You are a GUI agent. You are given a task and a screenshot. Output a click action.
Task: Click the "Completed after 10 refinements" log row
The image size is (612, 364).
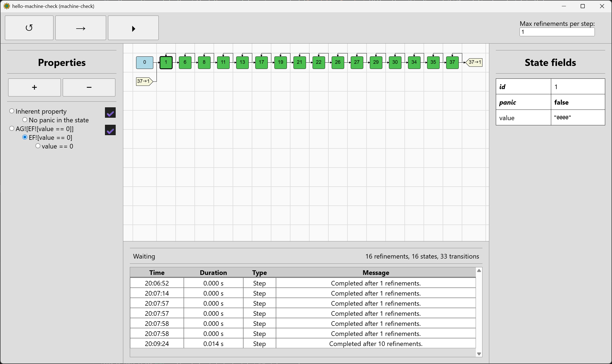(x=376, y=344)
